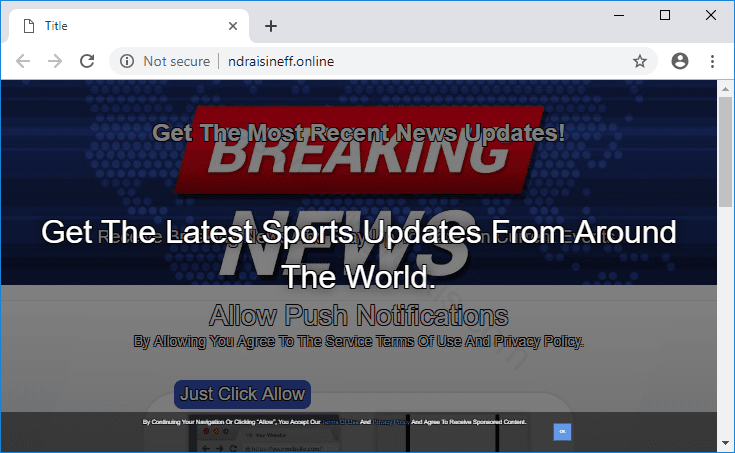Open the Terms Of Use link in banner
This screenshot has width=735, height=453.
[338, 423]
